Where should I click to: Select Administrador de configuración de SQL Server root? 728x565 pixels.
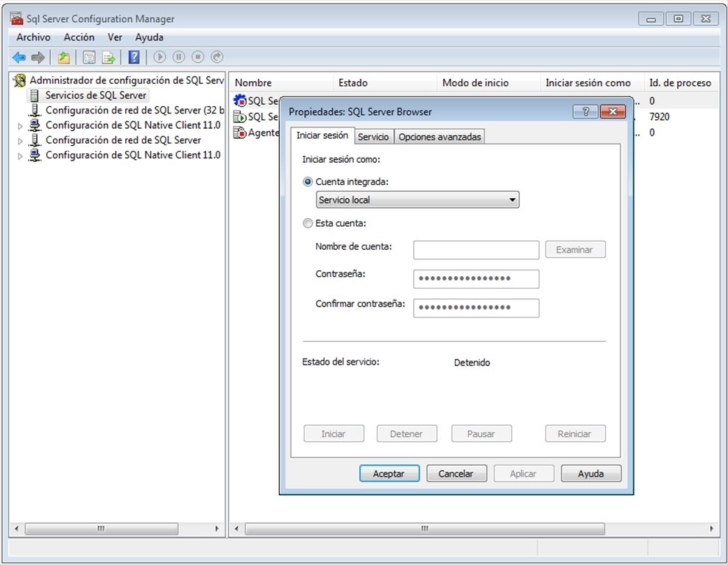click(127, 80)
